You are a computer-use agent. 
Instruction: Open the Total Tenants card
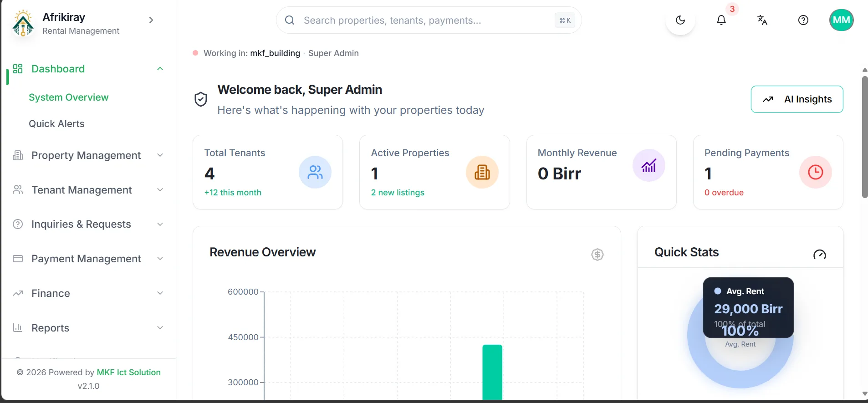(x=268, y=172)
